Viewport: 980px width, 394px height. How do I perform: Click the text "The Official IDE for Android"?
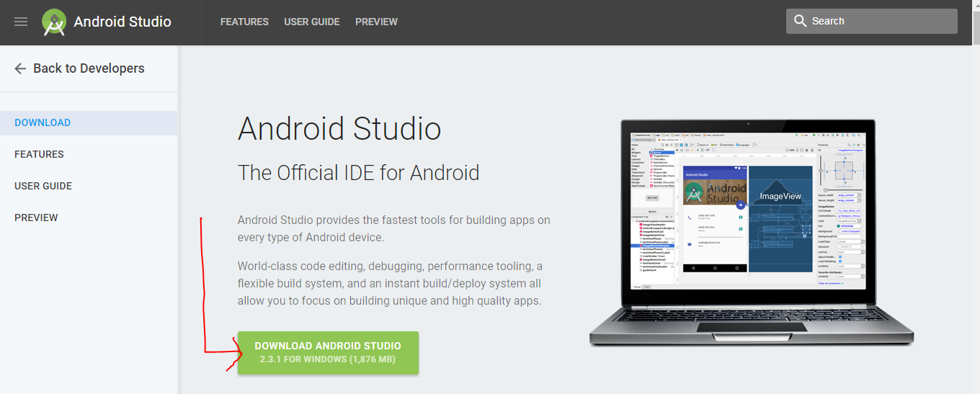pos(359,173)
